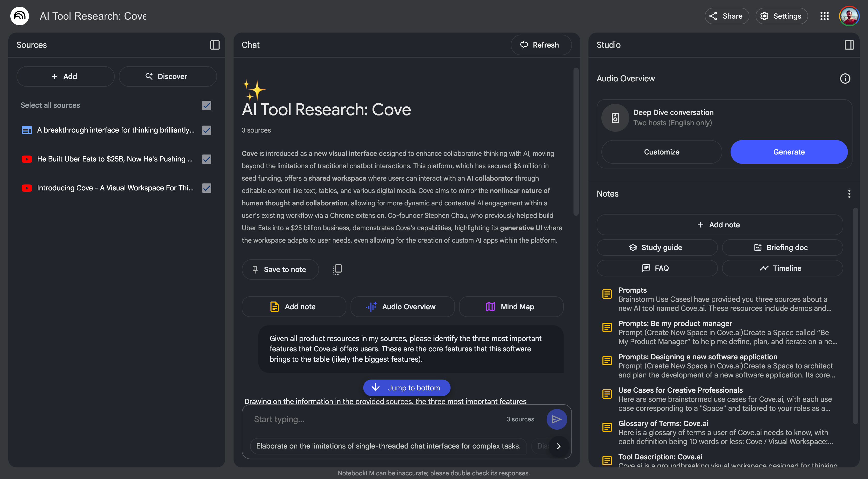Select suggestion about single-threaded chat limitations
This screenshot has width=868, height=479.
click(x=388, y=446)
